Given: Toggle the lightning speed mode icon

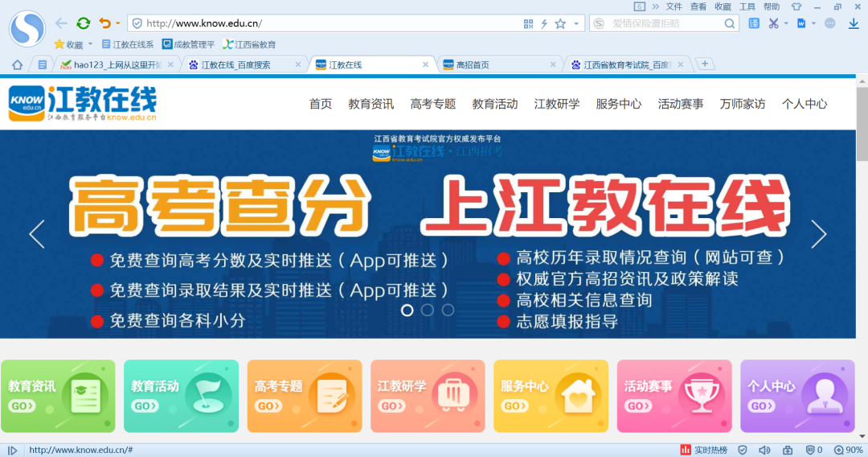Looking at the screenshot, I should click(x=544, y=23).
